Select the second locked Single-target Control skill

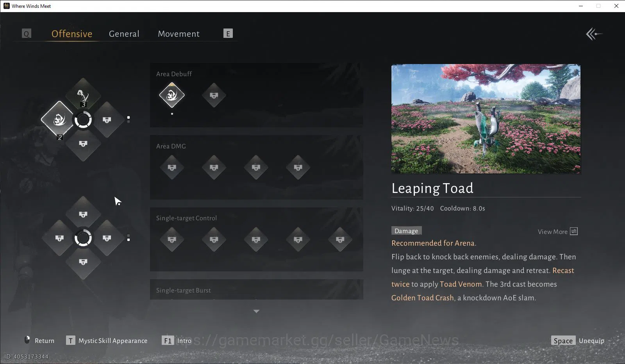pyautogui.click(x=214, y=239)
